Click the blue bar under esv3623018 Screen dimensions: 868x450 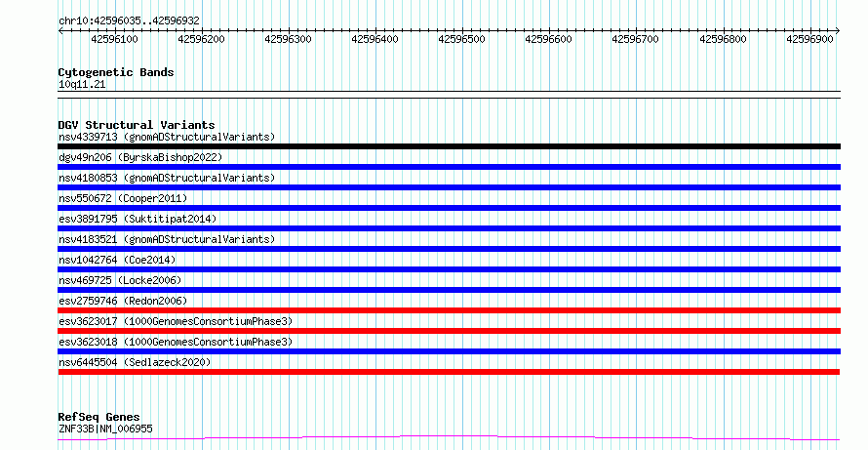click(x=449, y=351)
